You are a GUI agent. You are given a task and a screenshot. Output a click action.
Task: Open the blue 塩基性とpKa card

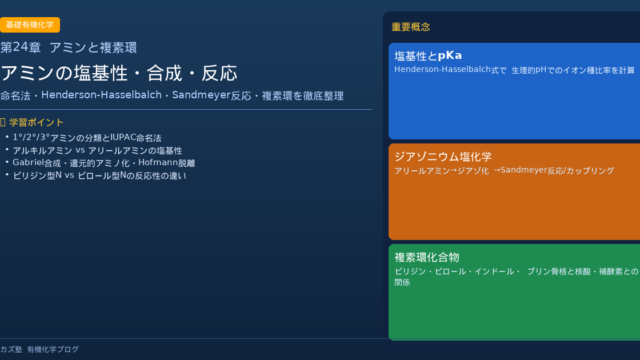tap(514, 91)
